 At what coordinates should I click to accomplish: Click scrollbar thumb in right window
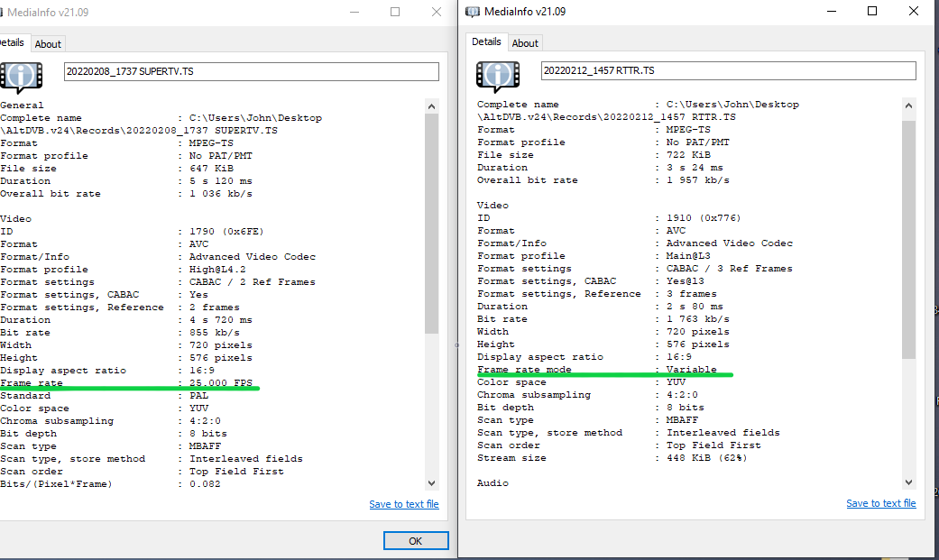tap(908, 240)
